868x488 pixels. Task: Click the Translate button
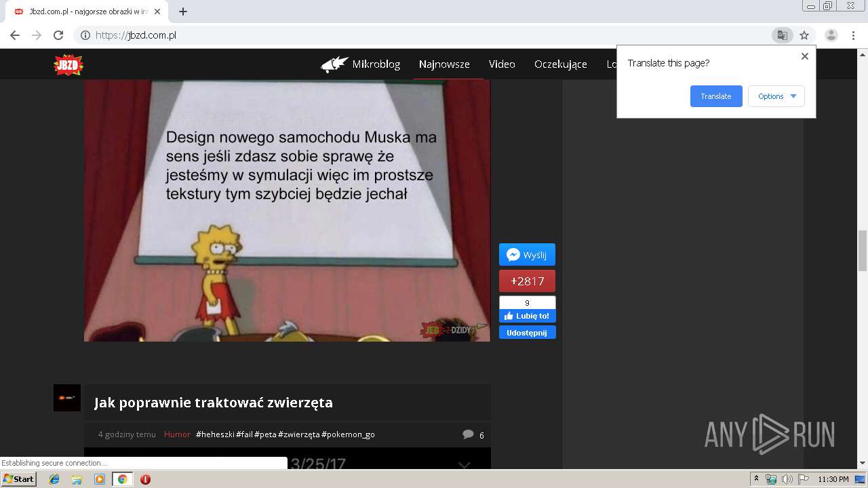coord(716,96)
